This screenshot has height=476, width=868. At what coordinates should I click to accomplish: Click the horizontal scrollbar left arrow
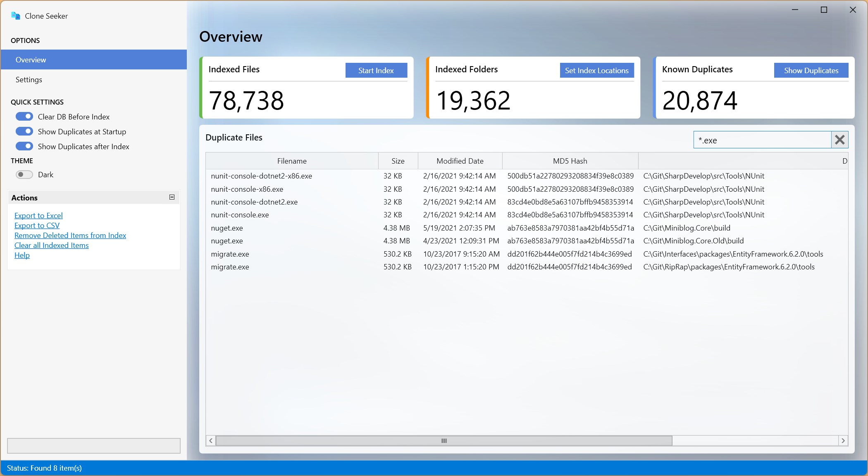pos(211,440)
